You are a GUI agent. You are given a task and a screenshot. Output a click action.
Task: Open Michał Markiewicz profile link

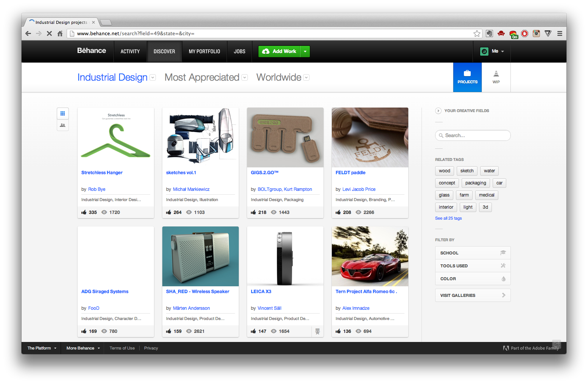191,189
